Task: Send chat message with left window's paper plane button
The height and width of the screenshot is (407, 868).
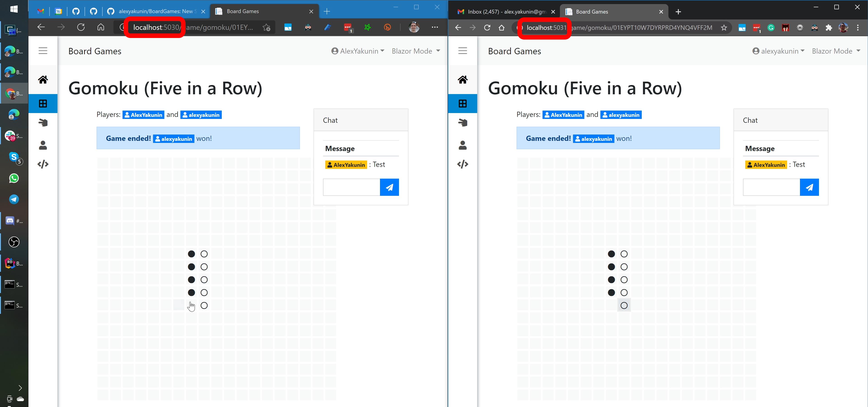Action: (389, 187)
